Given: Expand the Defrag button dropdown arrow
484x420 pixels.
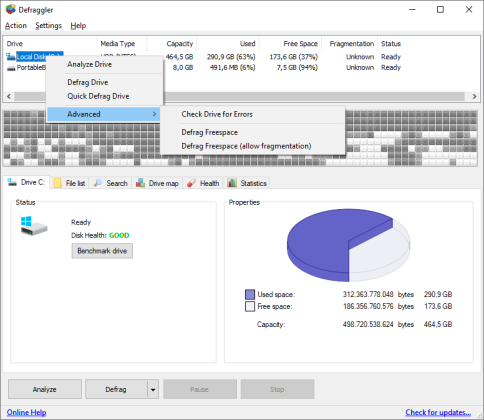Looking at the screenshot, I should click(x=153, y=389).
